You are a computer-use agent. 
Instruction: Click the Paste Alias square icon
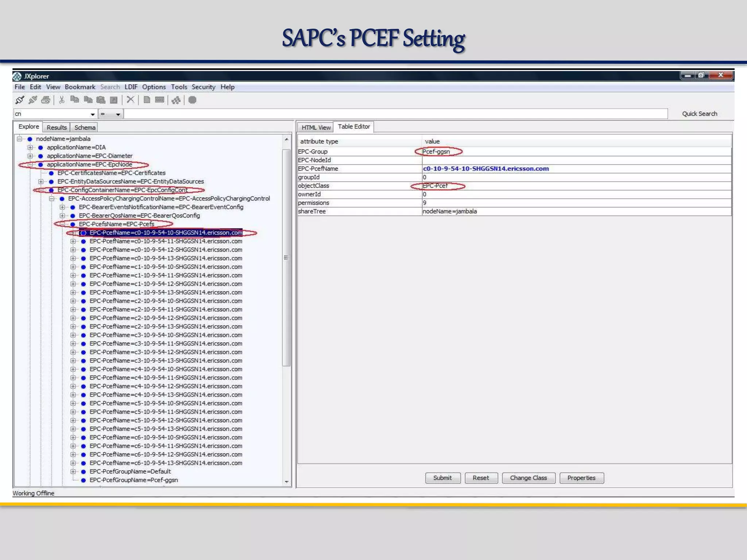pos(114,100)
